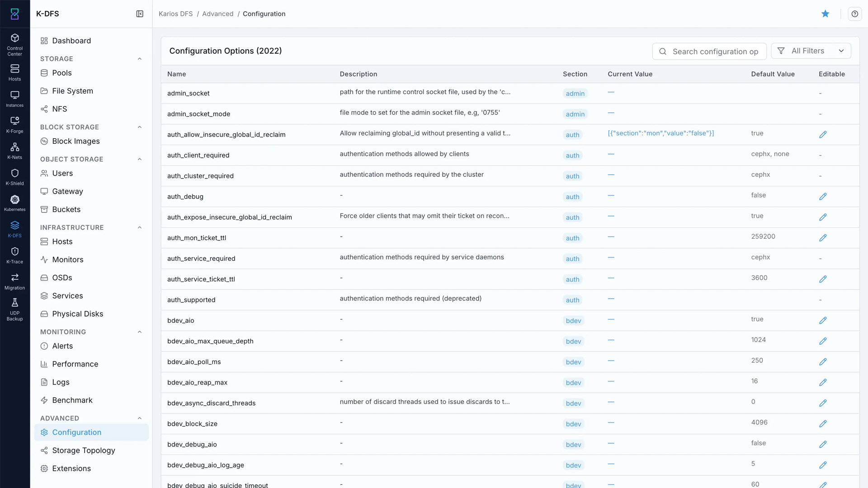Image resolution: width=868 pixels, height=488 pixels.
Task: Edit auth_expose_insecure_global_id_reclaim with pencil icon
Action: (823, 217)
